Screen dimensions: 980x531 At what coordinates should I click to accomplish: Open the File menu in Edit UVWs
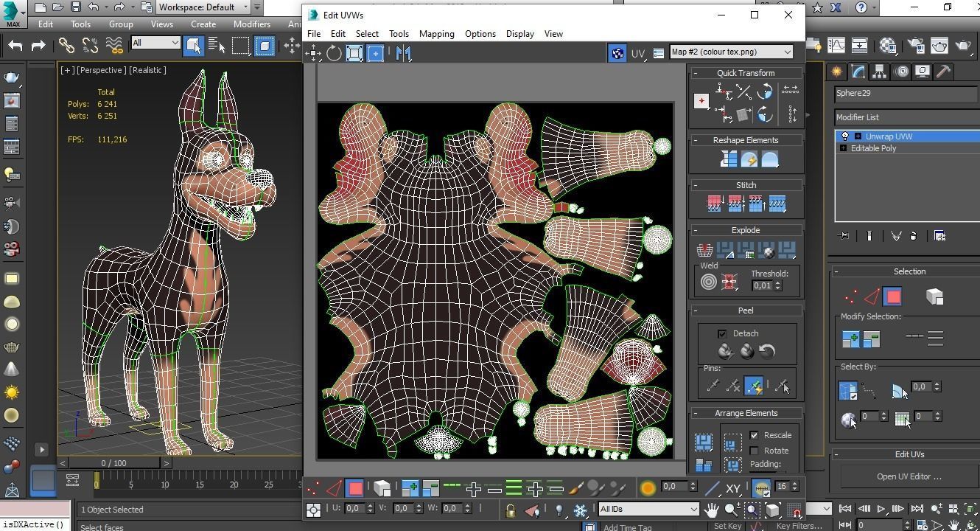coord(314,34)
